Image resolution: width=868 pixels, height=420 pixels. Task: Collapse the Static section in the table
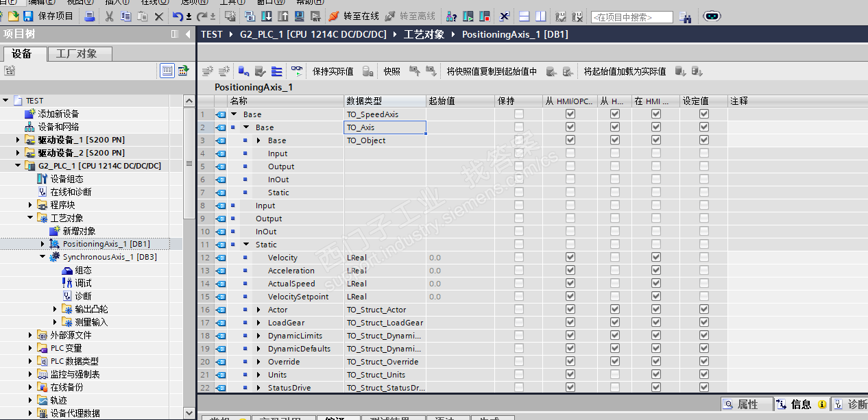tap(246, 245)
